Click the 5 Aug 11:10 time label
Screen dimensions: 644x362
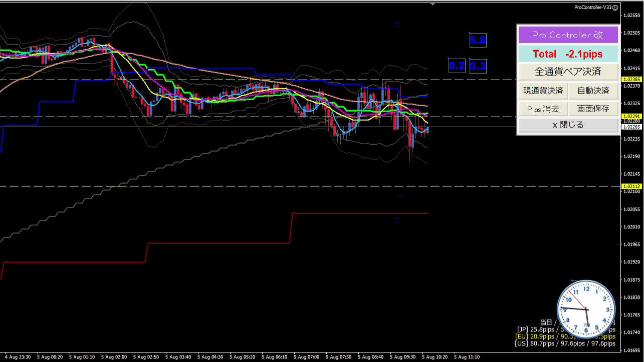[x=467, y=357]
